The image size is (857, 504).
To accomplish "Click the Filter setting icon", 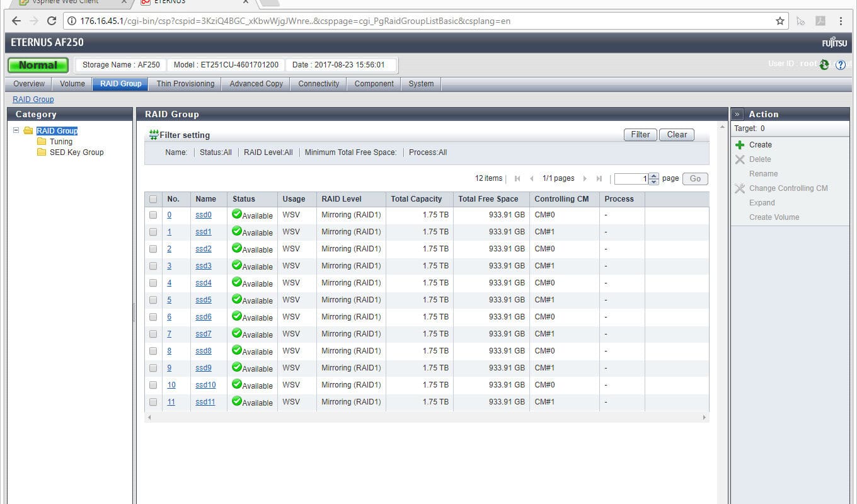I will pos(154,135).
